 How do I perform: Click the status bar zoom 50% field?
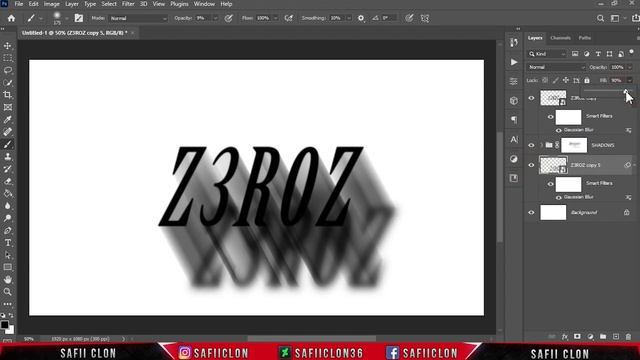click(29, 339)
